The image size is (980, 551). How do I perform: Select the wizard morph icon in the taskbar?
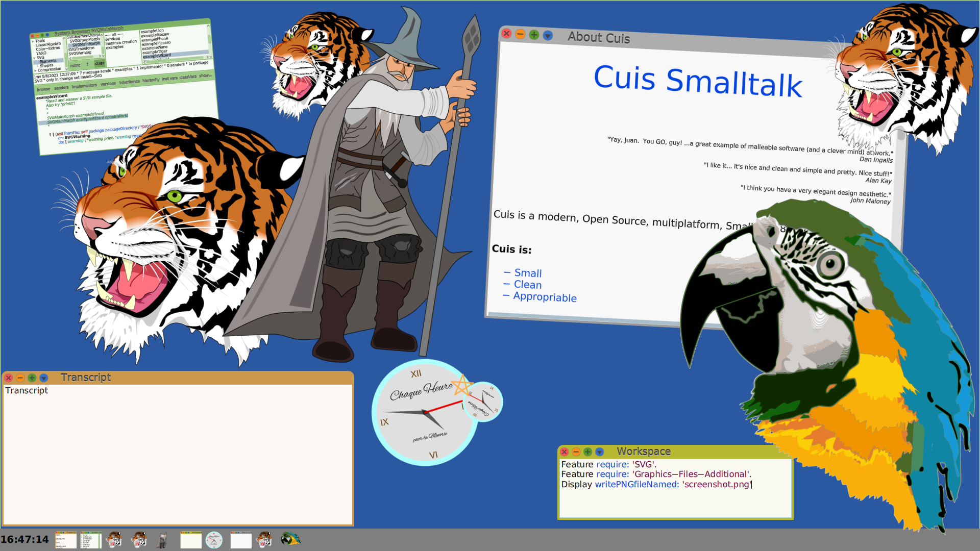pos(162,540)
